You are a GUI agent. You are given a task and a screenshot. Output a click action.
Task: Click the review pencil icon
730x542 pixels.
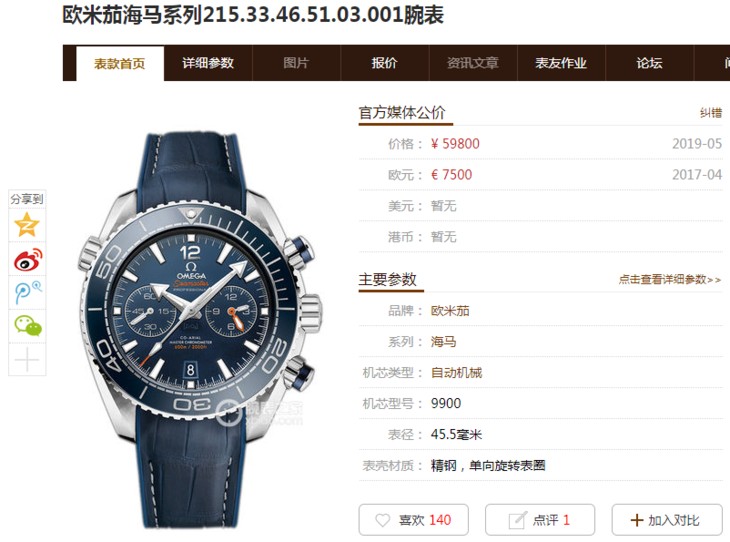pos(517,520)
